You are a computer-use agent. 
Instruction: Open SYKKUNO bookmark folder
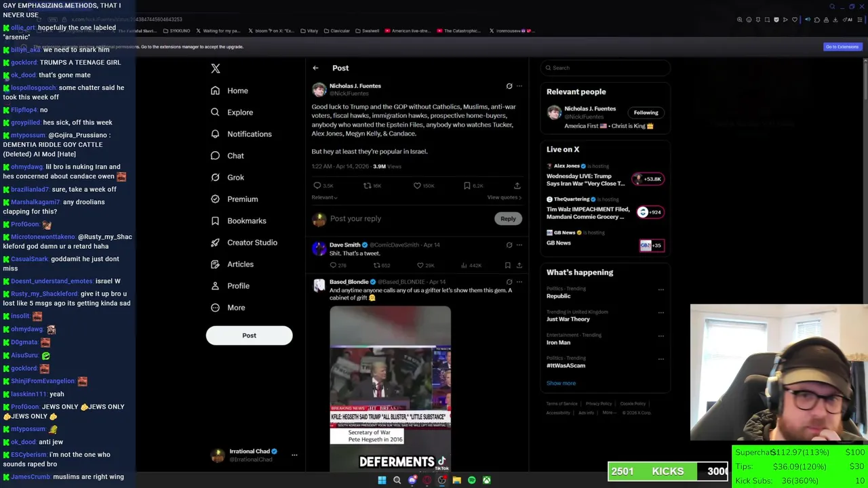tap(176, 30)
